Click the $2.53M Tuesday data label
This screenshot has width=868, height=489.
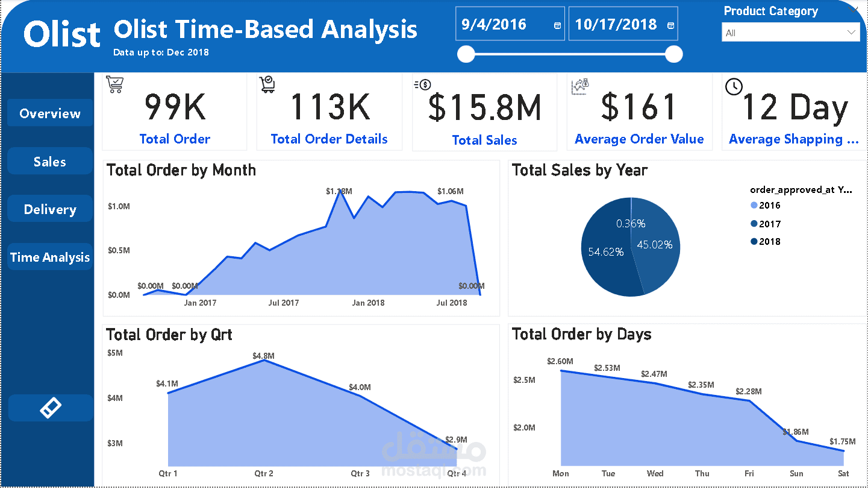pos(607,368)
